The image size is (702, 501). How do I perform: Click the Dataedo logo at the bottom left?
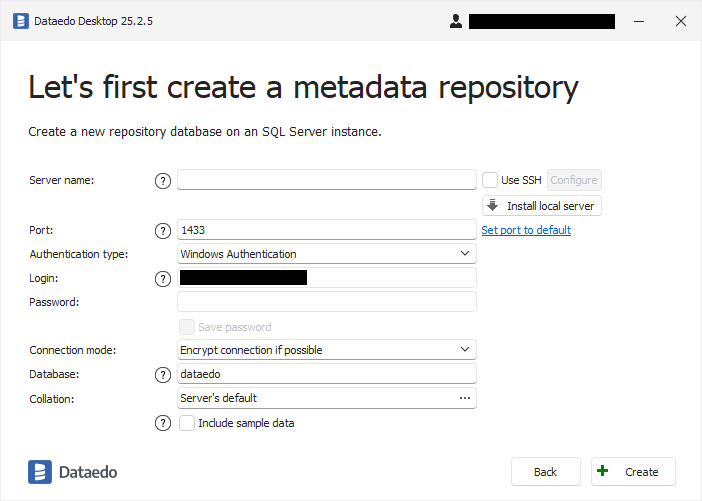click(x=73, y=472)
